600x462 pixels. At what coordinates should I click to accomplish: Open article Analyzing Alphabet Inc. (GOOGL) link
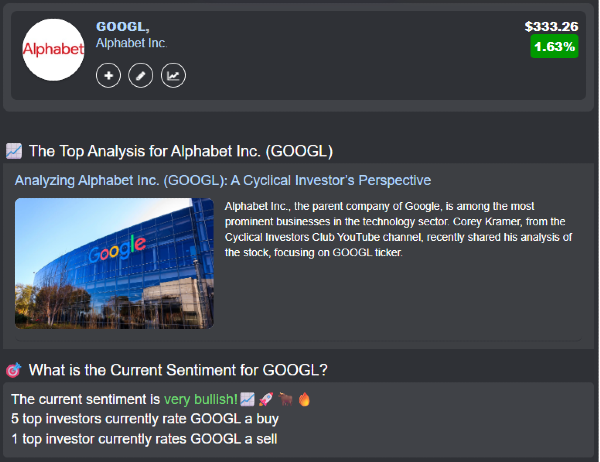tap(223, 180)
